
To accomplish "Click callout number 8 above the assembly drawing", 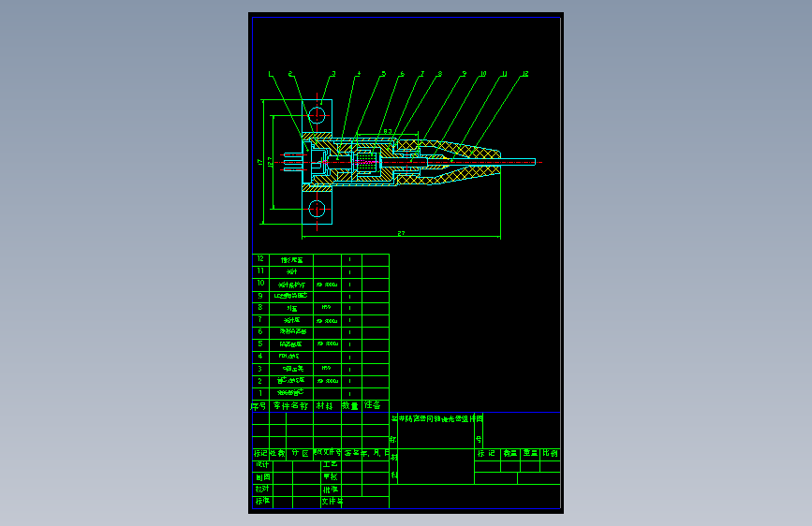I will click(x=439, y=74).
